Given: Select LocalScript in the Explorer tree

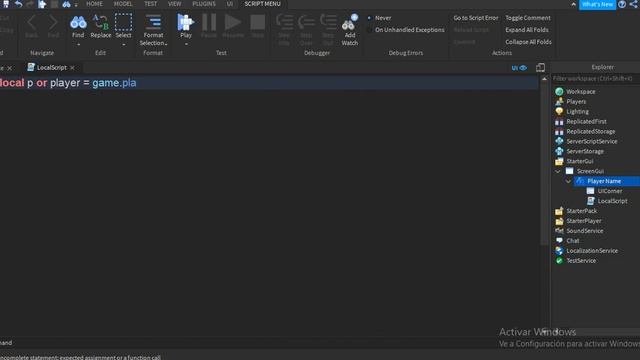Looking at the screenshot, I should (612, 201).
